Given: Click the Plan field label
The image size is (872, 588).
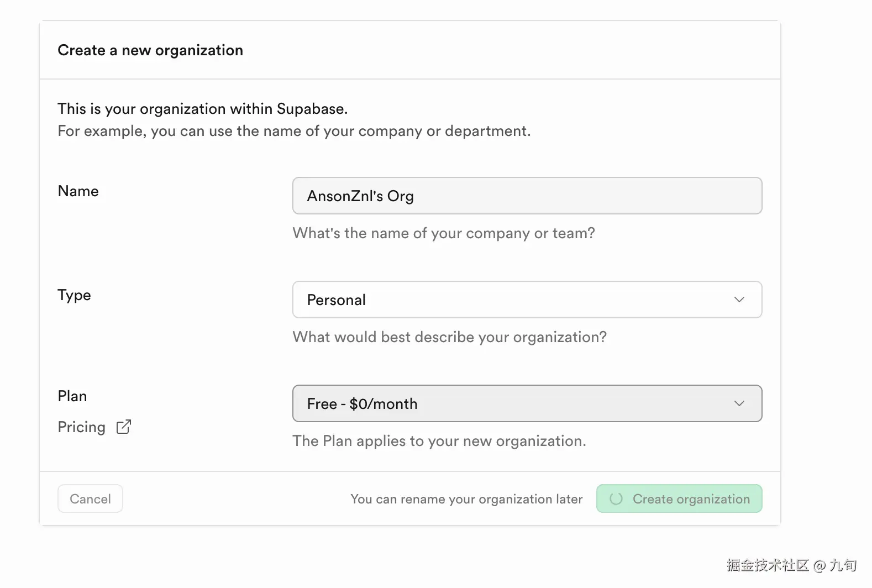Looking at the screenshot, I should pyautogui.click(x=72, y=396).
